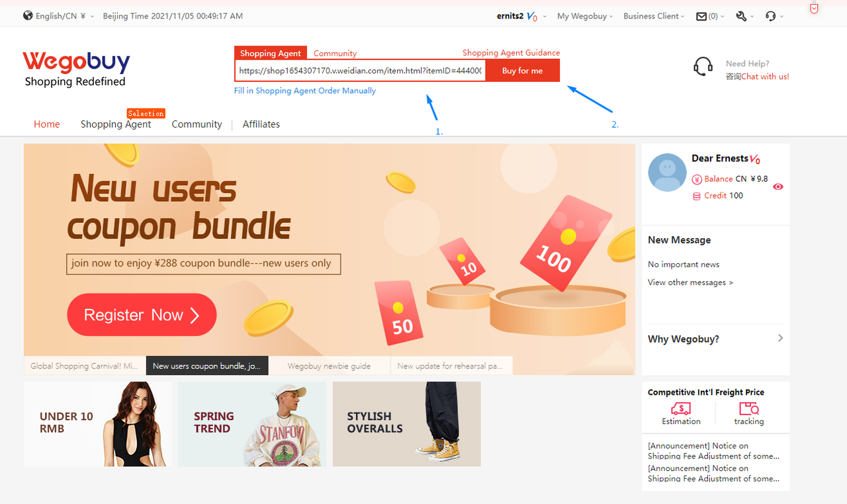Screen dimensions: 847x504
Task: Open the Affiliates menu item
Action: pos(261,124)
